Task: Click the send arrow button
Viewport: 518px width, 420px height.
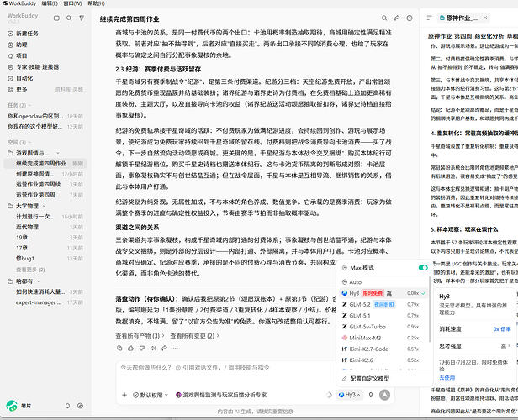Action: (x=384, y=395)
